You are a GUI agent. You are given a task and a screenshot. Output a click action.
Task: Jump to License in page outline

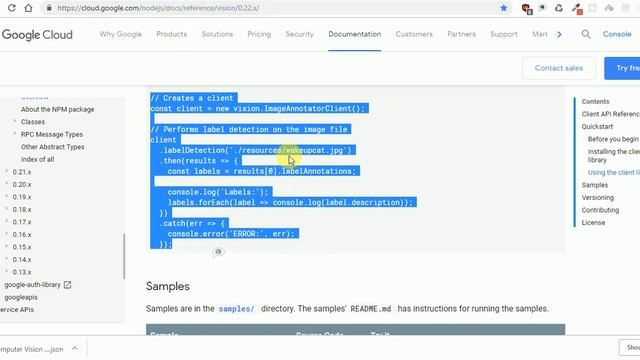[593, 223]
